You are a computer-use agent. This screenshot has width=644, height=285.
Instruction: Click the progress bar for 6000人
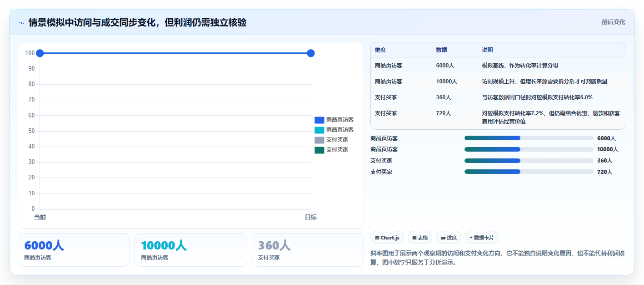[529, 138]
